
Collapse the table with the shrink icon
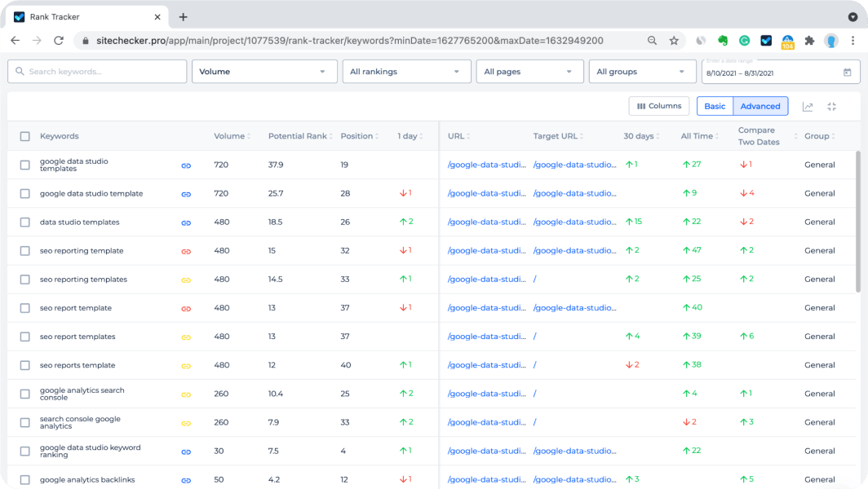click(x=831, y=106)
